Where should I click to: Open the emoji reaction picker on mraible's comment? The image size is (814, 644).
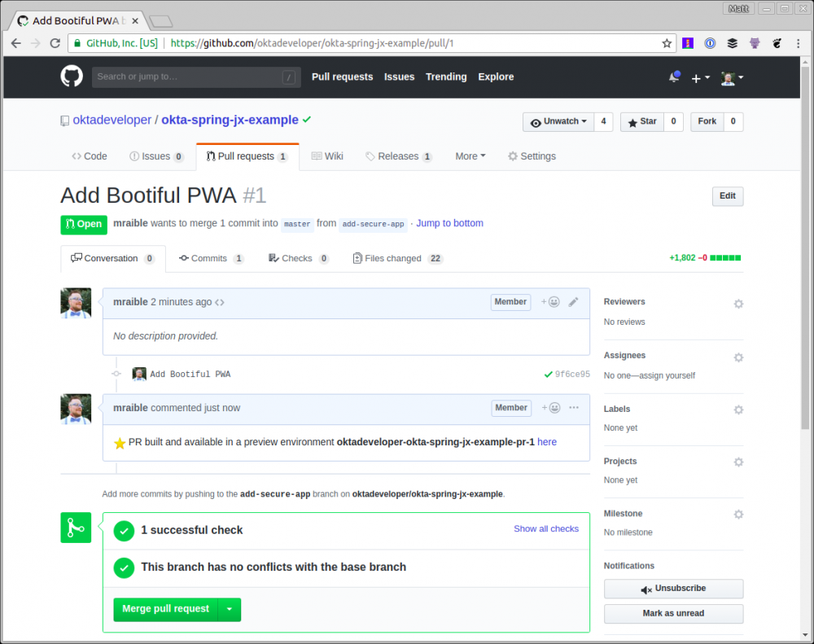point(552,301)
